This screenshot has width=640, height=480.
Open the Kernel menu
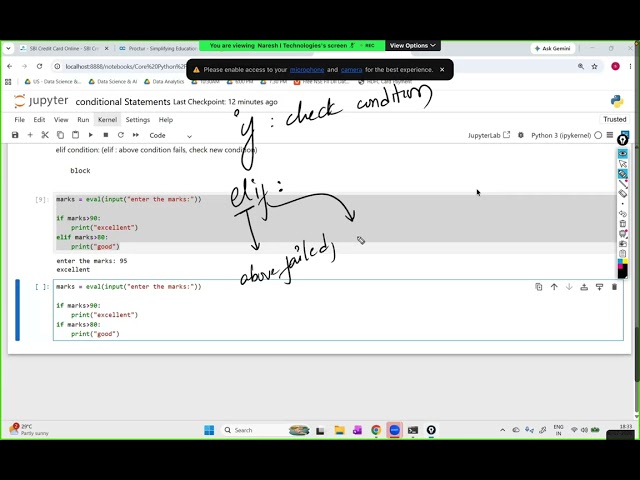107,120
